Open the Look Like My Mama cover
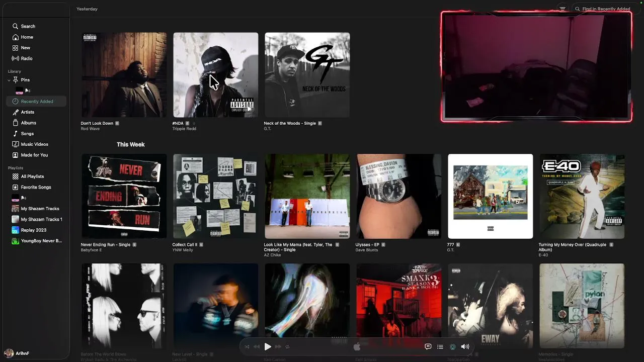Screen dimensions: 644x362 (307, 196)
